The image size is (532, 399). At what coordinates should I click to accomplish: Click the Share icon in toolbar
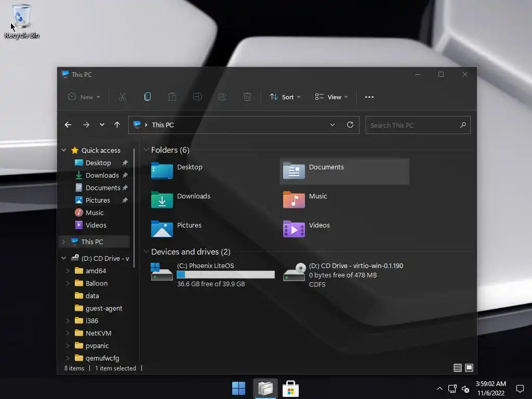tap(222, 97)
